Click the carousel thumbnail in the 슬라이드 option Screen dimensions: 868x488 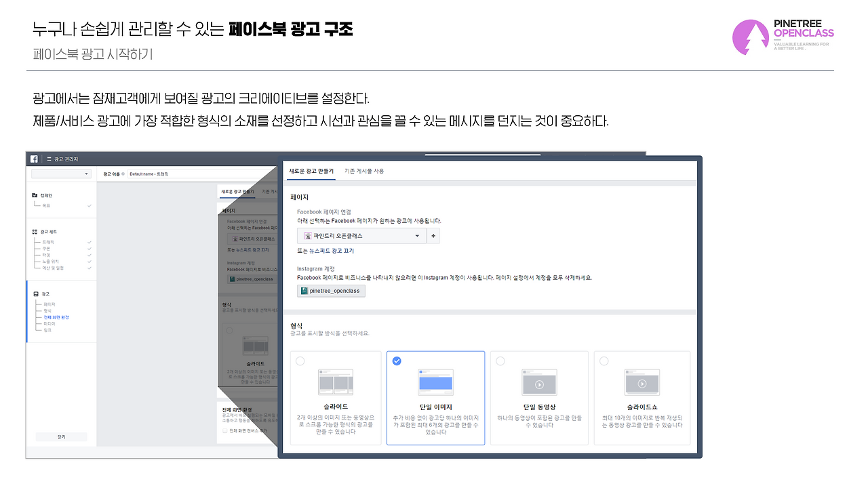point(335,382)
